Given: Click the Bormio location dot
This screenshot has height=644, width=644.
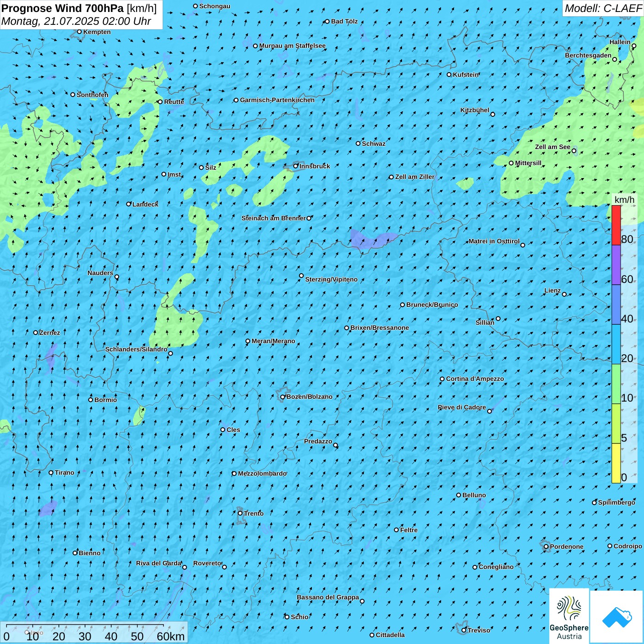Looking at the screenshot, I should (x=91, y=400).
